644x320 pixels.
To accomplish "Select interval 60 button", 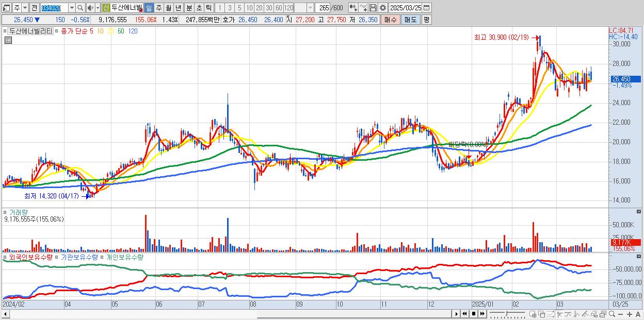I will [279, 8].
